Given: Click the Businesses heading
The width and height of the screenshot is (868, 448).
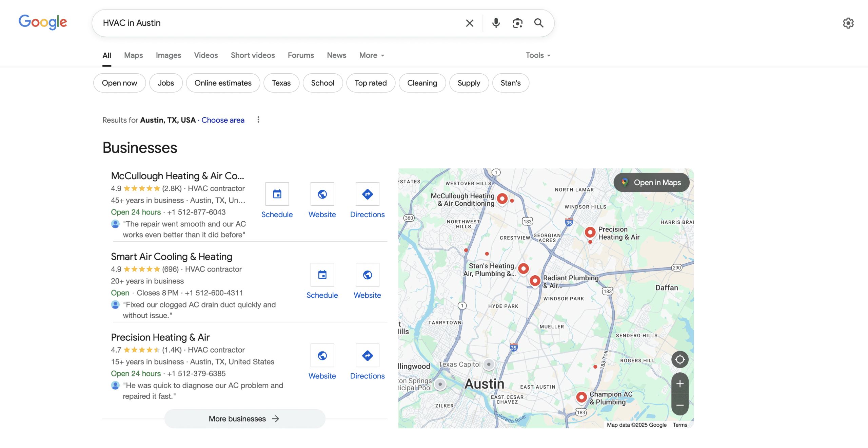Looking at the screenshot, I should (x=140, y=148).
